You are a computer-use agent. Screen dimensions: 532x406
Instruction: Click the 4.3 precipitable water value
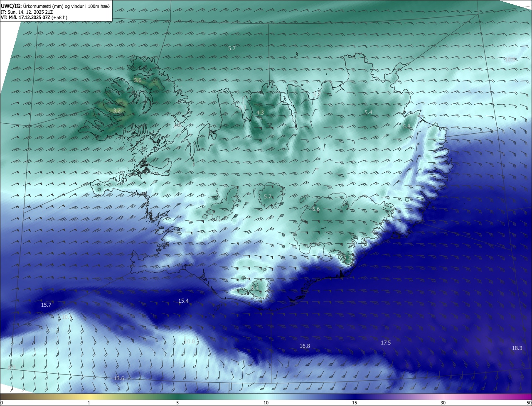point(260,113)
